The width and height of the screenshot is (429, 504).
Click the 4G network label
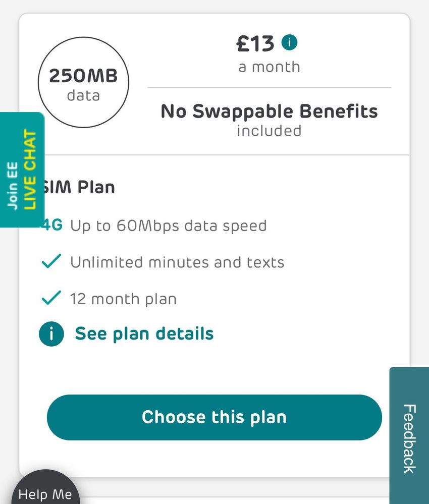(x=53, y=225)
